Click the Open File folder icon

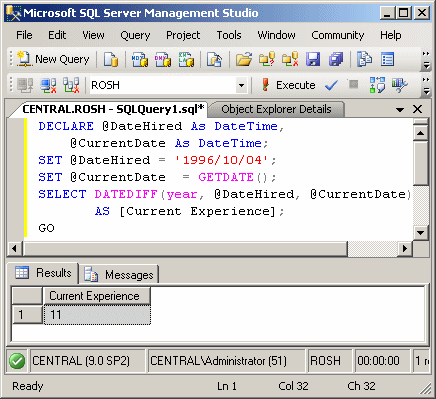244,59
